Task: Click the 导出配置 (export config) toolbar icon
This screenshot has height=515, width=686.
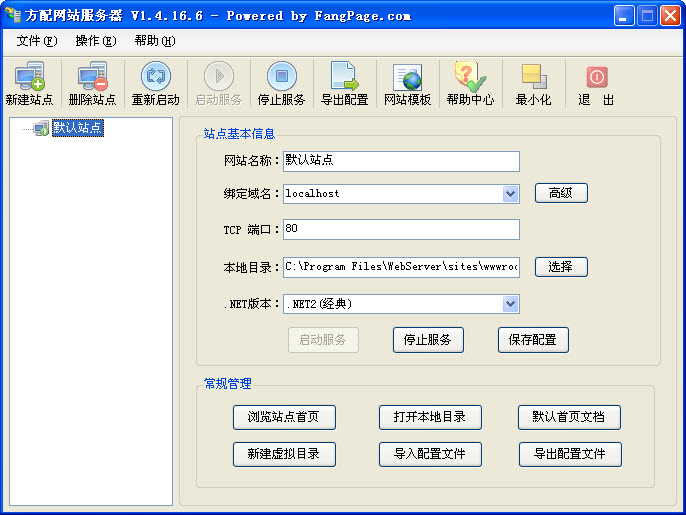Action: pyautogui.click(x=344, y=83)
